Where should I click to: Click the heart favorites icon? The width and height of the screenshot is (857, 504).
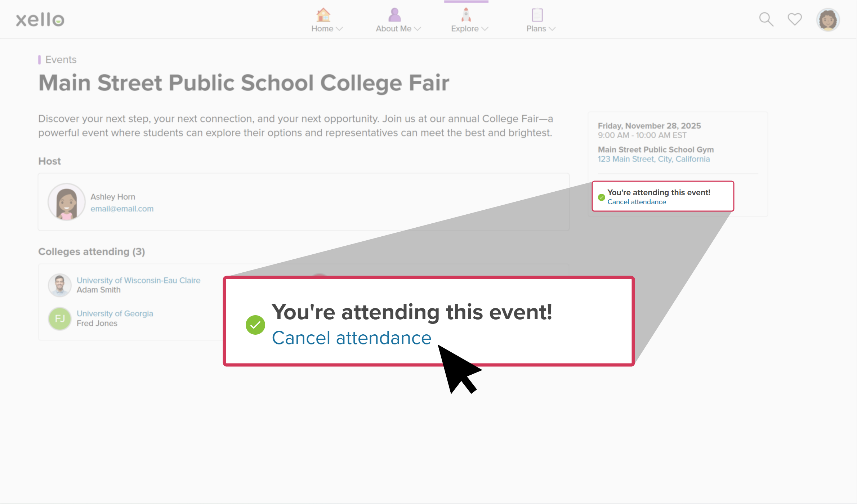[794, 19]
